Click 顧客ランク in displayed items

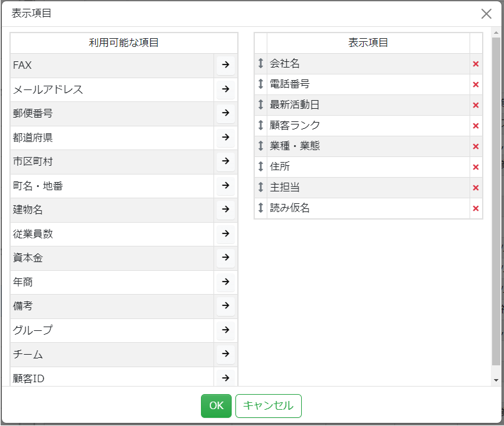(x=295, y=125)
